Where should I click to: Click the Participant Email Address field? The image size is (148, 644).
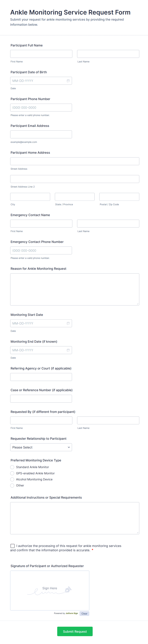(x=41, y=134)
